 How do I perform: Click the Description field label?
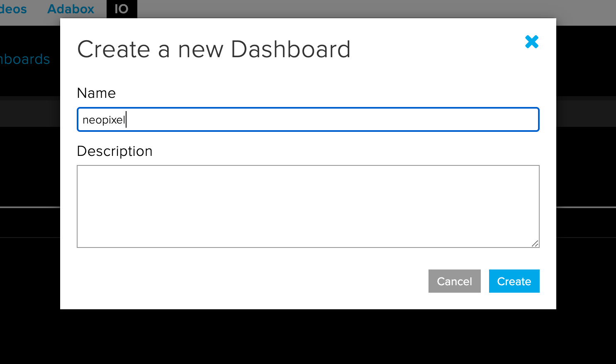pyautogui.click(x=114, y=151)
